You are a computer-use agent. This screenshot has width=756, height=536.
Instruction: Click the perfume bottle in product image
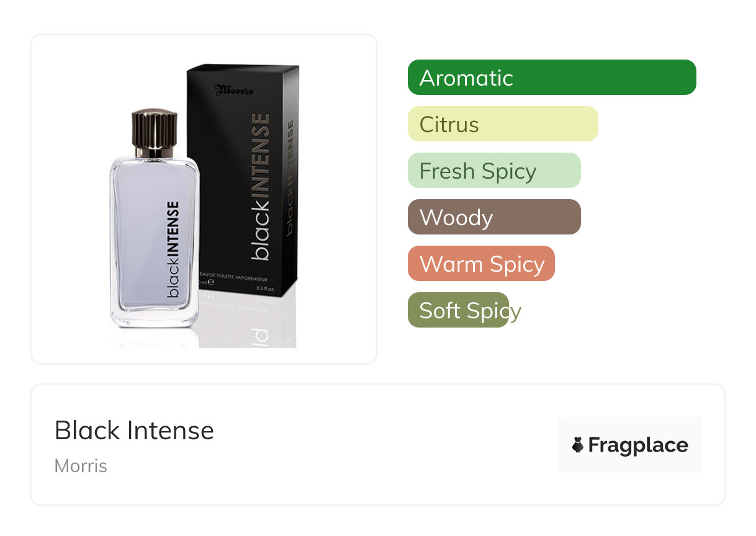click(x=155, y=220)
